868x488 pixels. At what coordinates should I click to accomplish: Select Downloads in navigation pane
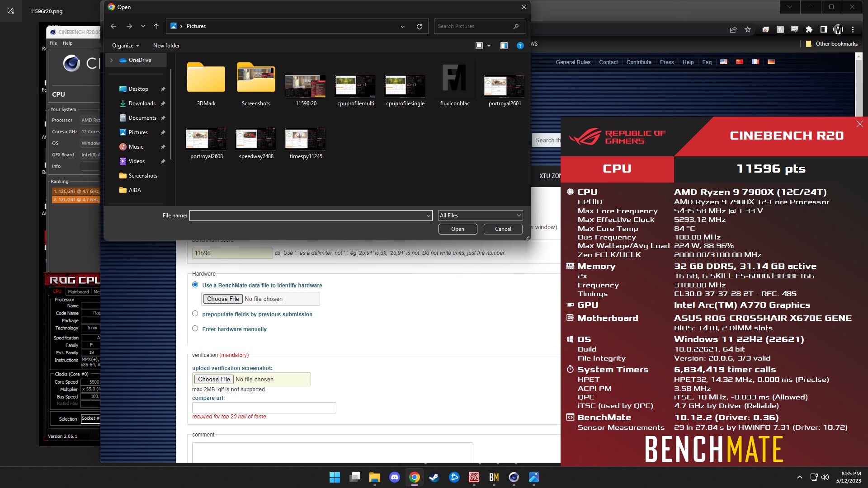[142, 103]
